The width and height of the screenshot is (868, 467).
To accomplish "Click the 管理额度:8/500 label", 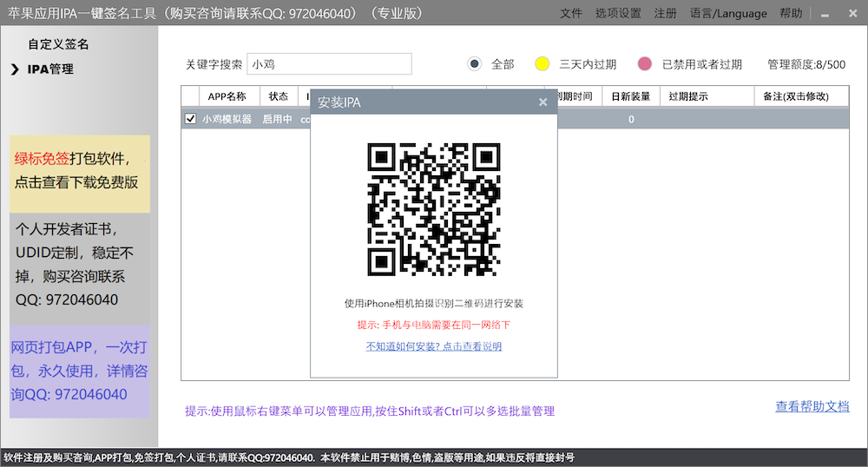I will [806, 64].
